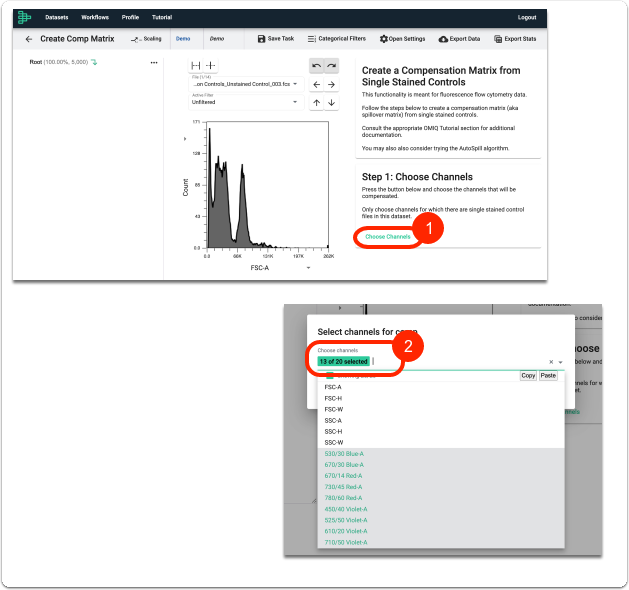
Task: Open the Active Filter dropdown
Action: click(246, 102)
